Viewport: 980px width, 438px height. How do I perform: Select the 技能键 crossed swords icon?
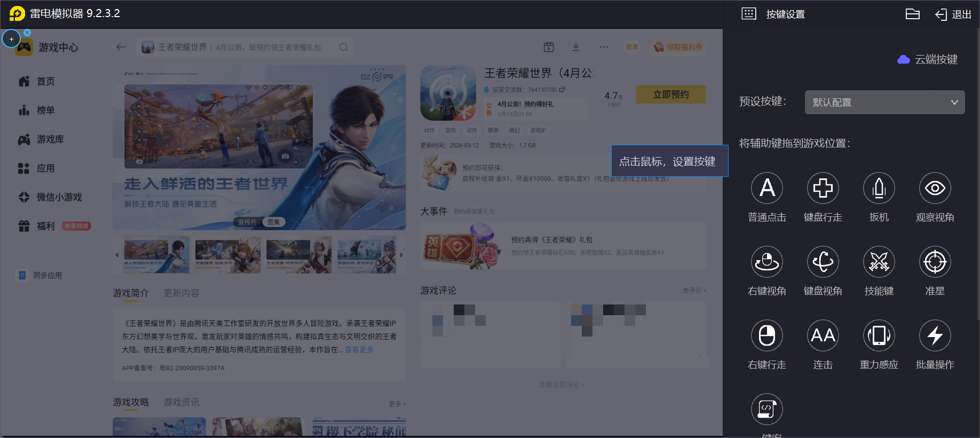coord(879,262)
